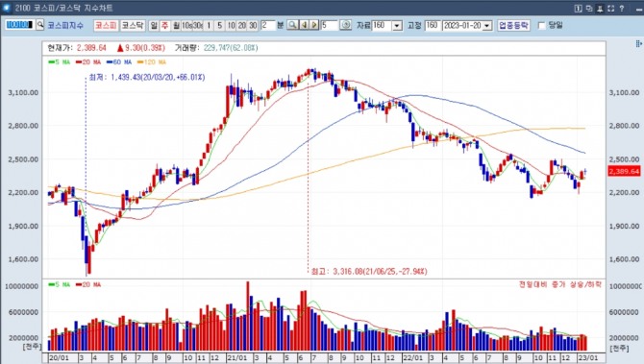
Task: Open the 자료 count dropdown arrow
Action: tap(397, 25)
